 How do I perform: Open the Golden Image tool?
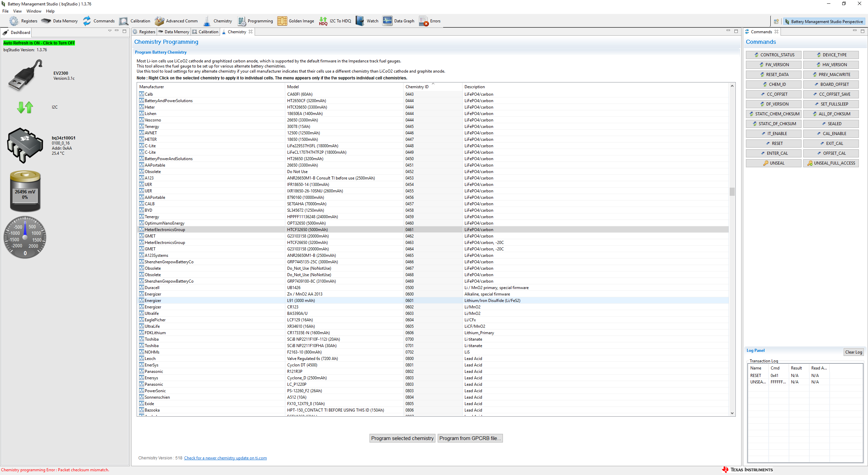click(296, 21)
